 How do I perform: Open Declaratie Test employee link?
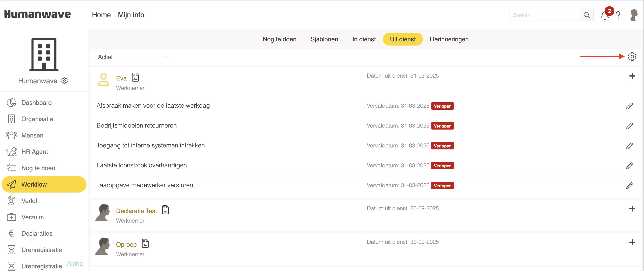136,211
